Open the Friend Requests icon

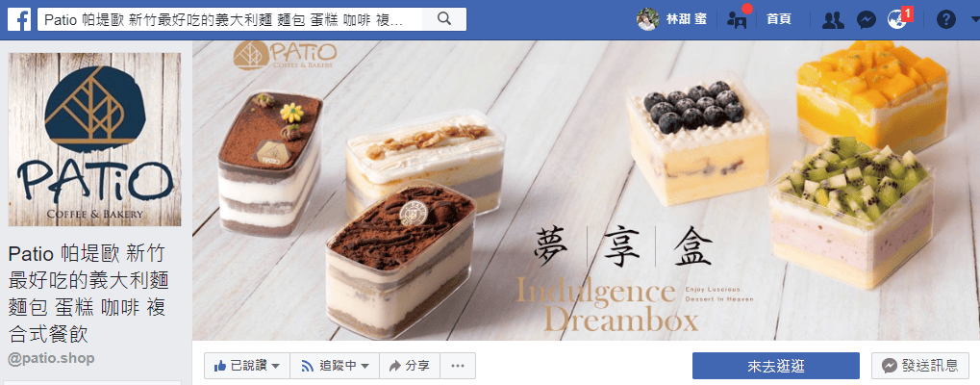click(x=833, y=20)
